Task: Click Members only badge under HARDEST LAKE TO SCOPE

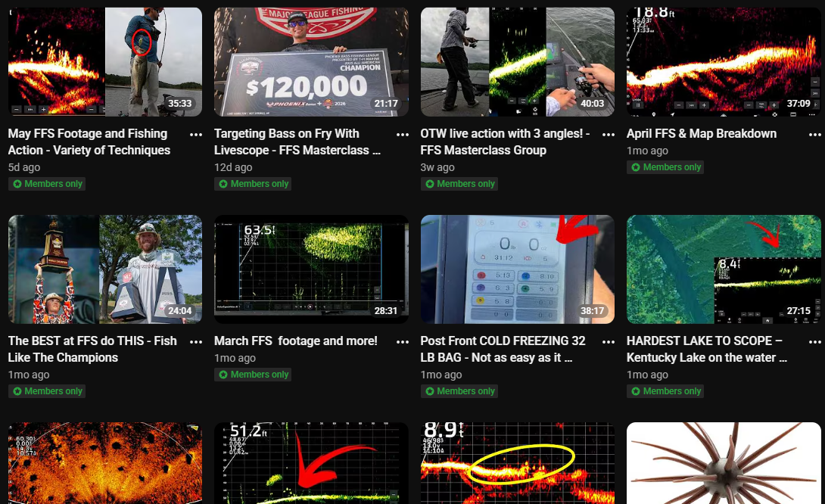Action: tap(666, 391)
